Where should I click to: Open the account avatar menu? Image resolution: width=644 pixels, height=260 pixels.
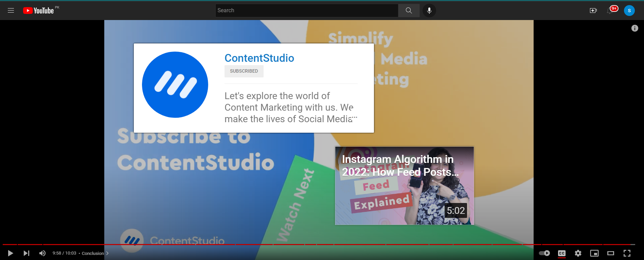(x=629, y=11)
